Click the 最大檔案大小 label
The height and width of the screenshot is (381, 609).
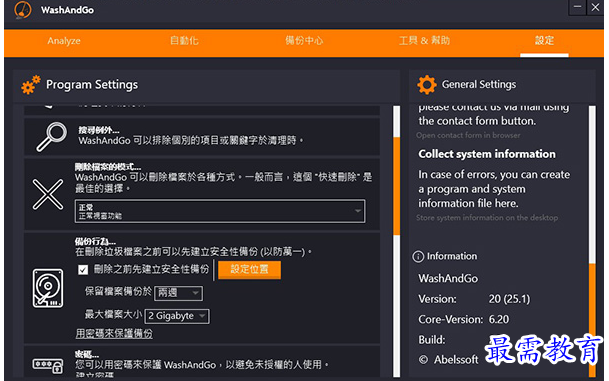(x=113, y=314)
